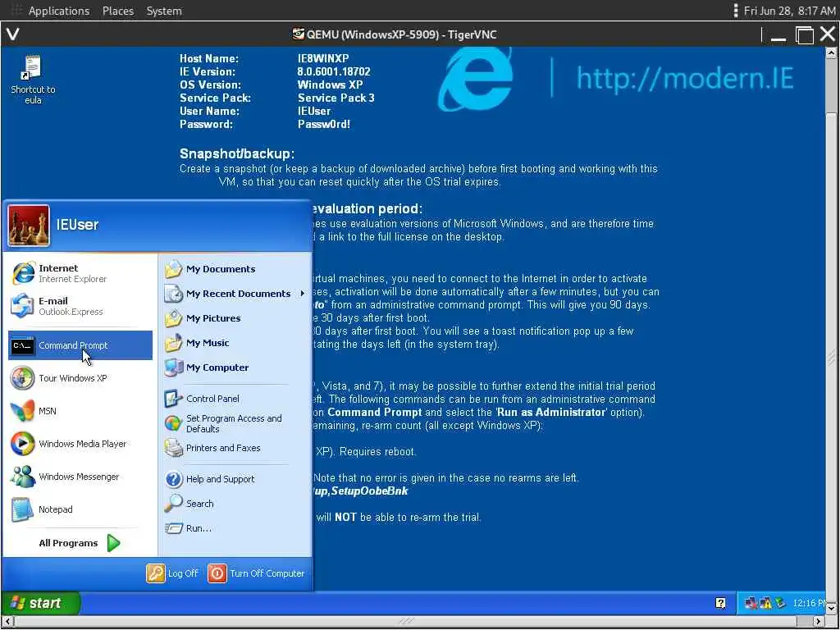Open My Pictures folder
The width and height of the screenshot is (840, 630).
click(x=235, y=318)
